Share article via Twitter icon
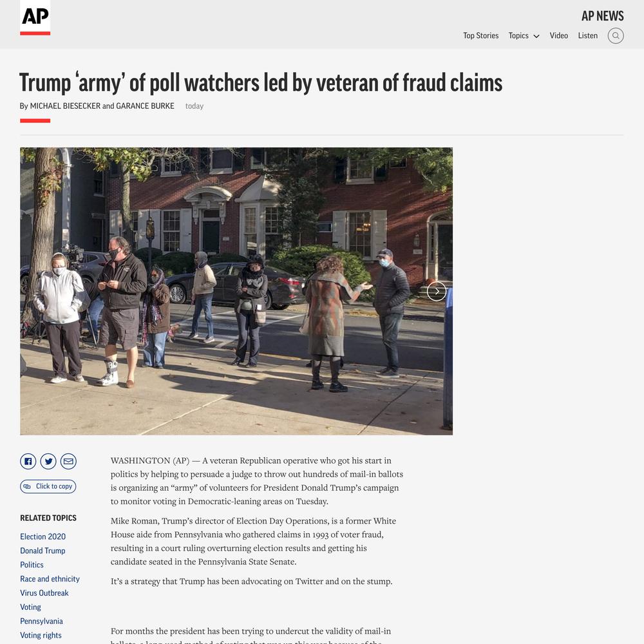 (48, 461)
